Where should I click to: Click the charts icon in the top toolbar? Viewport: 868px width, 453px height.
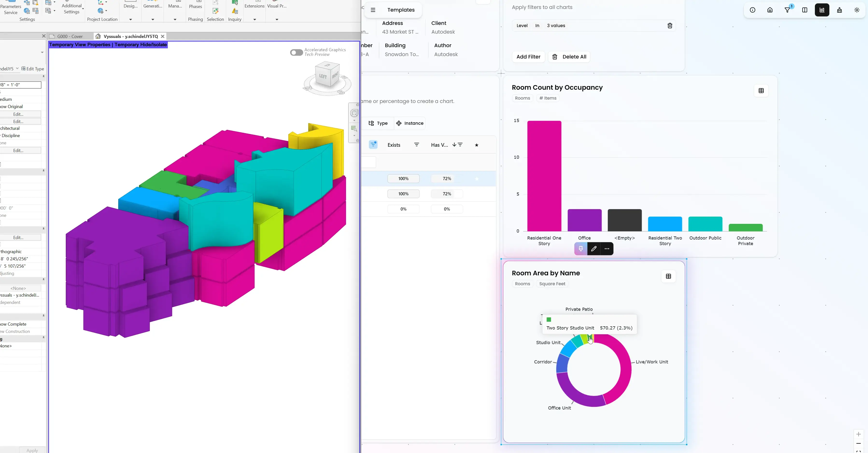(x=822, y=10)
